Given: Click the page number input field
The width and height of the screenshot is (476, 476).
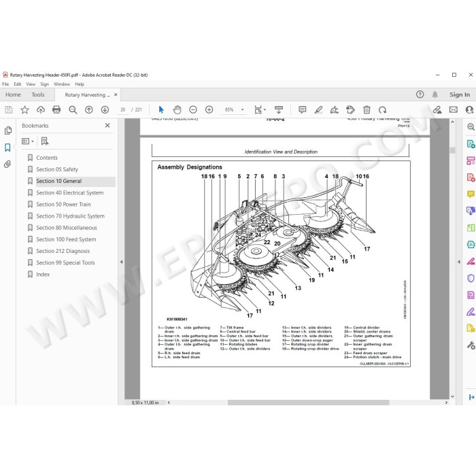Looking at the screenshot, I should point(122,109).
